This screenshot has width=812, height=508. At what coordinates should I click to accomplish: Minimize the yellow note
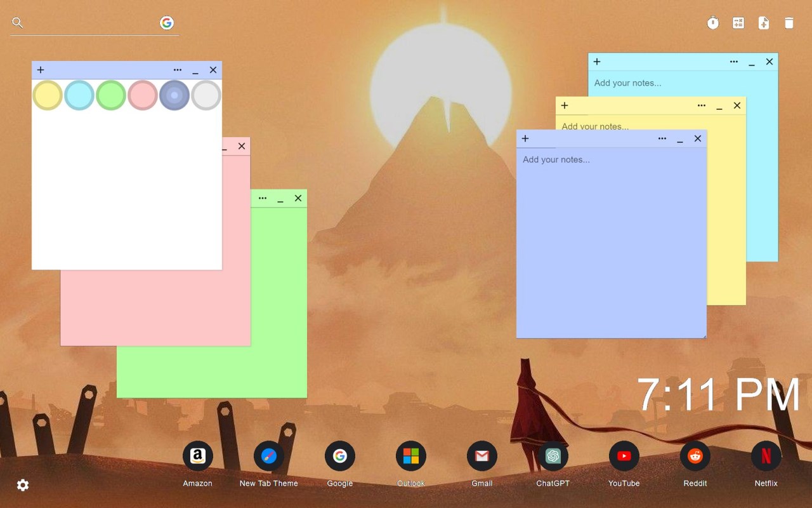pyautogui.click(x=719, y=107)
